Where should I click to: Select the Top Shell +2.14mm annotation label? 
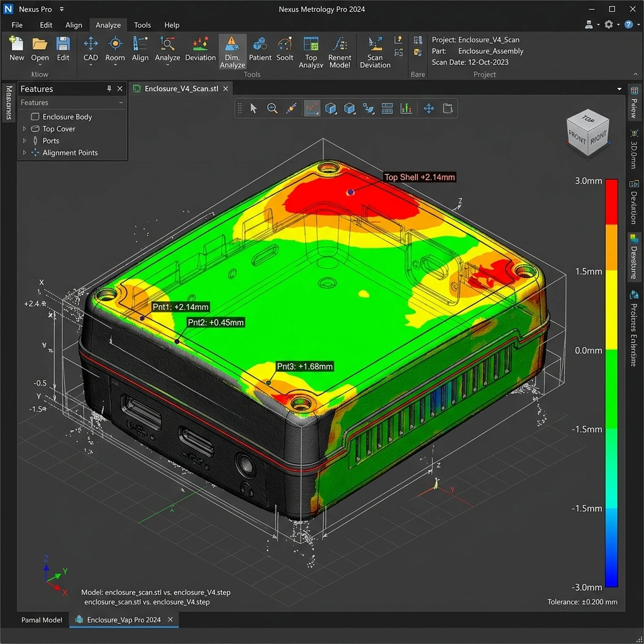419,177
